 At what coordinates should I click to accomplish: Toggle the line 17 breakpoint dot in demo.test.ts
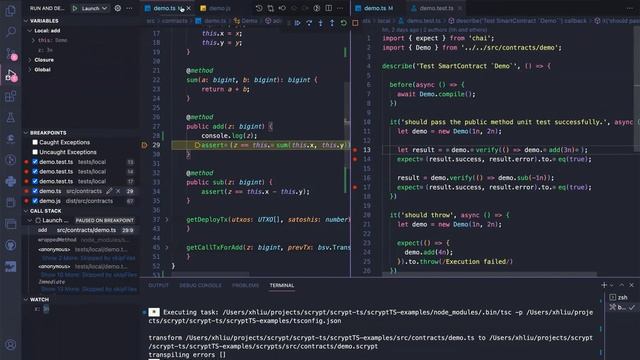[355, 187]
